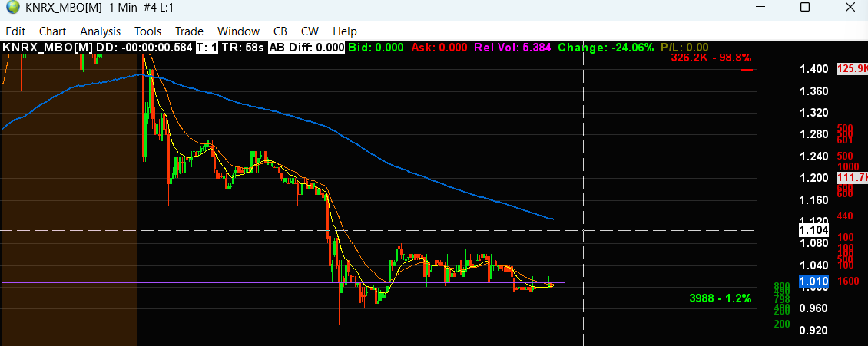Click the 1.104 crosshair price label

tap(813, 230)
